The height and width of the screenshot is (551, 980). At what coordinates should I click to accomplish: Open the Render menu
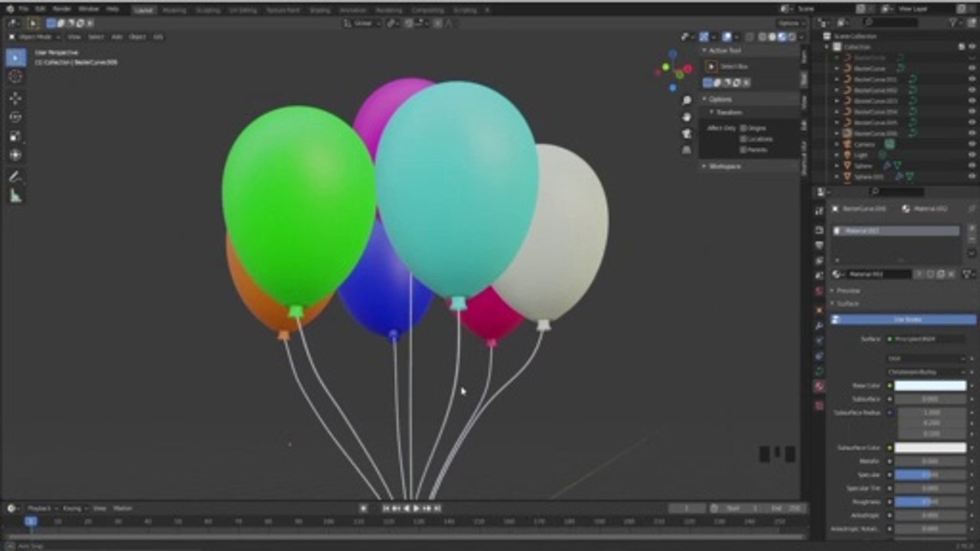[x=62, y=9]
